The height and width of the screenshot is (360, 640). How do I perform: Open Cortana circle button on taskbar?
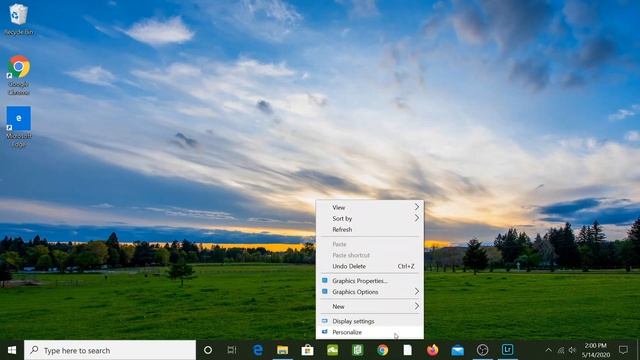[208, 350]
